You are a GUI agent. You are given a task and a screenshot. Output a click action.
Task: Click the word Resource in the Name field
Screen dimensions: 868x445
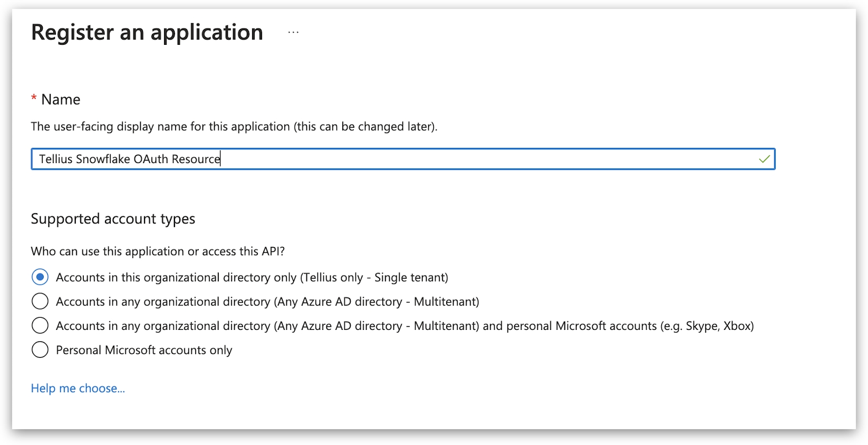196,159
